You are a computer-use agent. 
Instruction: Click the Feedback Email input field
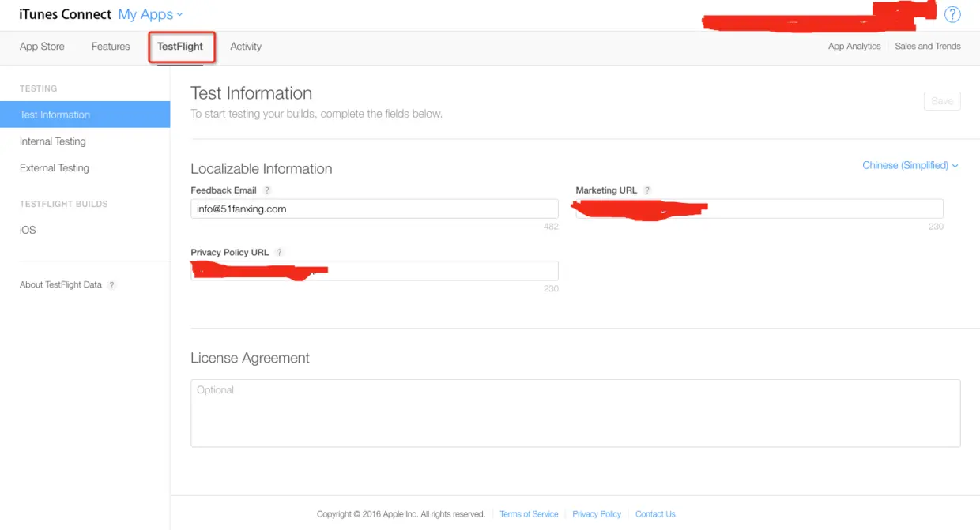[375, 209]
